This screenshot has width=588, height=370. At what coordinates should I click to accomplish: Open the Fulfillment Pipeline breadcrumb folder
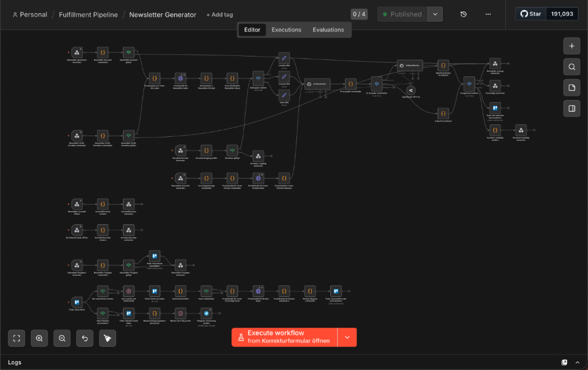click(88, 15)
